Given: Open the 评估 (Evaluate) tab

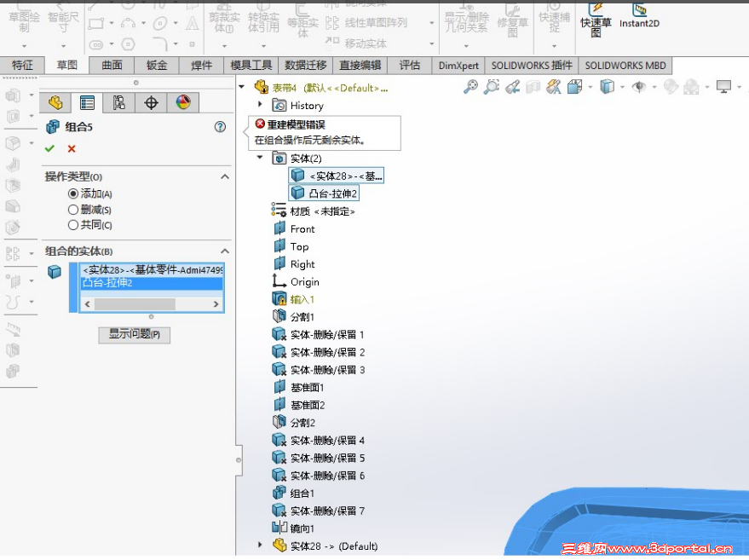Looking at the screenshot, I should (409, 65).
